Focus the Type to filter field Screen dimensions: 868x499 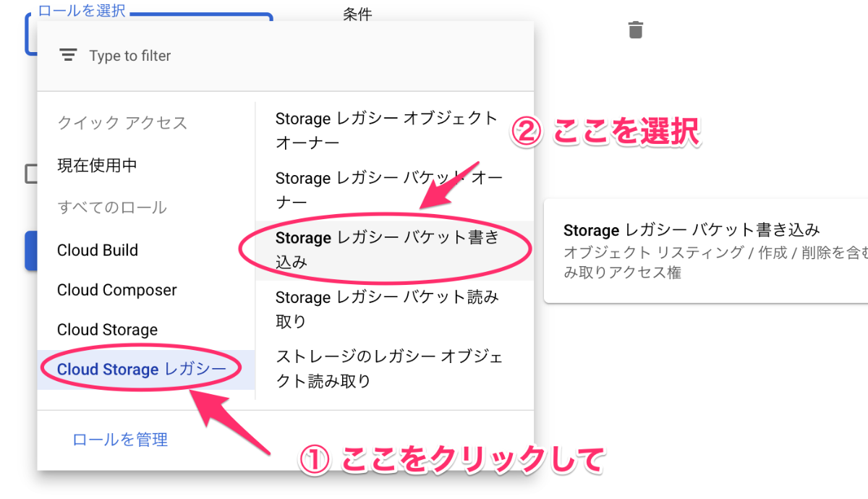click(x=286, y=56)
